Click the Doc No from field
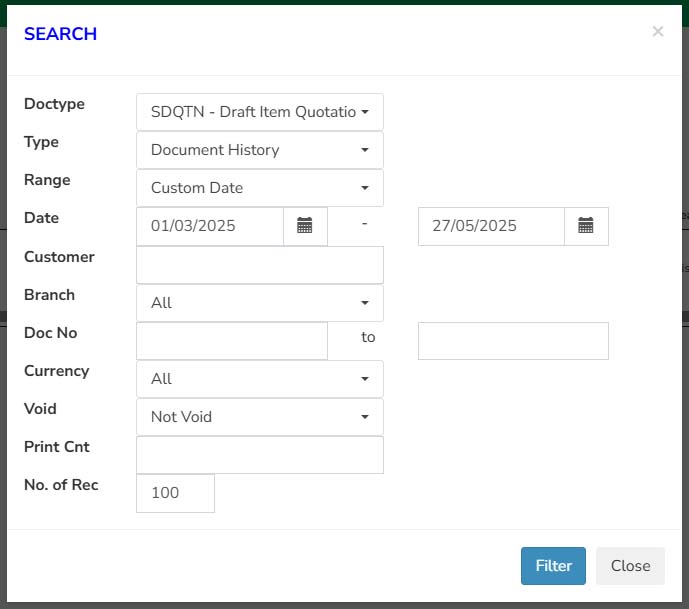The image size is (689, 609). click(x=232, y=341)
